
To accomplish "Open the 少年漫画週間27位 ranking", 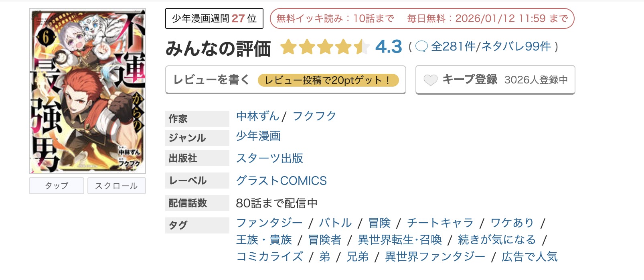I will click(214, 18).
